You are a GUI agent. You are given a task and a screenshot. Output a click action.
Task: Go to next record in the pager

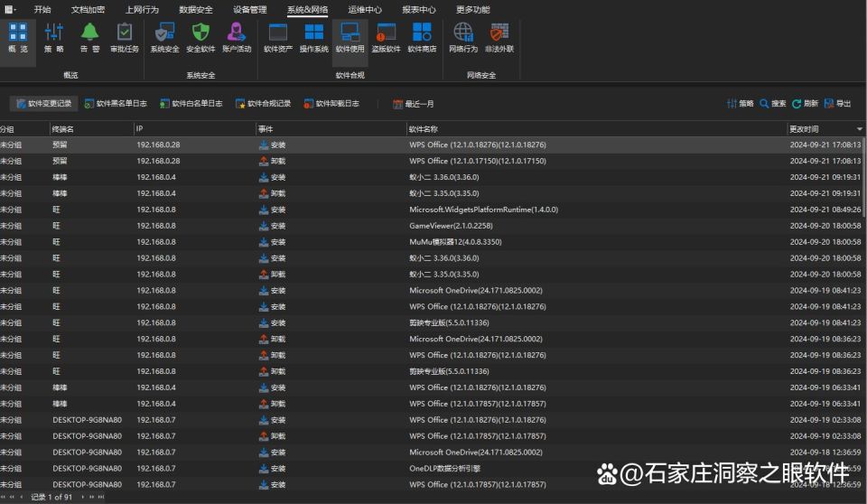[83, 497]
